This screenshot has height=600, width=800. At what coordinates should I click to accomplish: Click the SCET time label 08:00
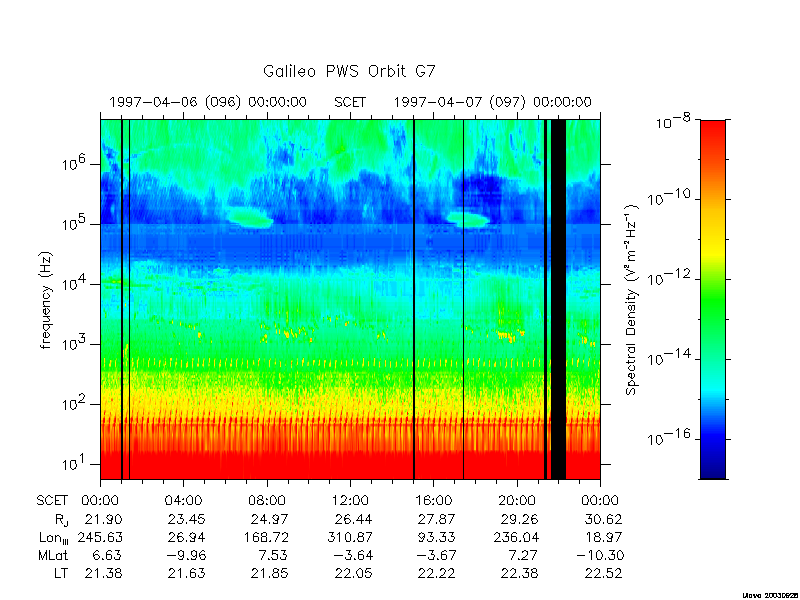[267, 501]
